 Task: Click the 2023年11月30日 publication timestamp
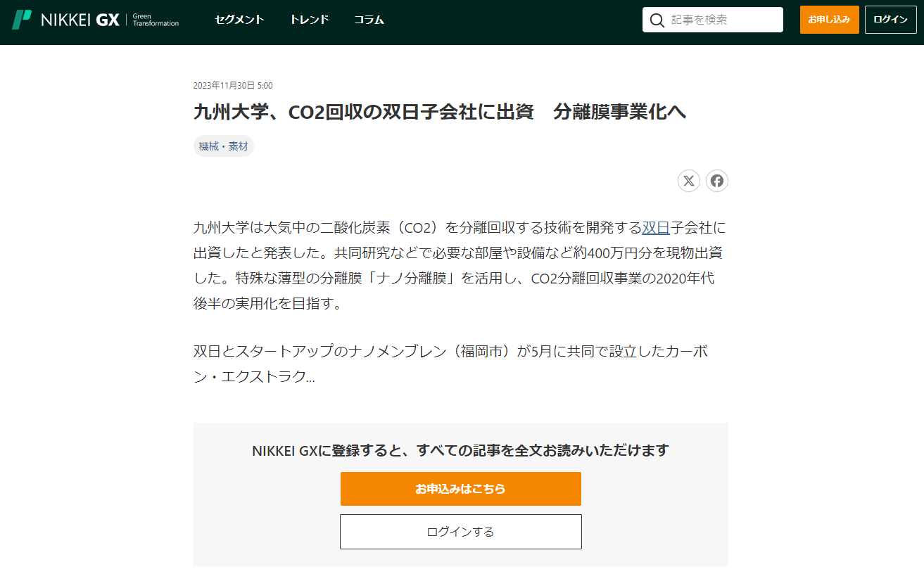coord(233,86)
